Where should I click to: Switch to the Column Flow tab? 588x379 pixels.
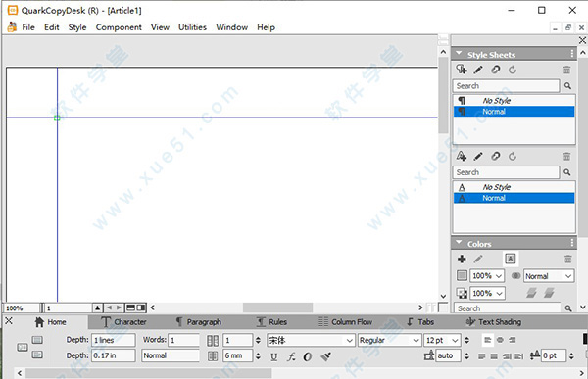pos(345,322)
